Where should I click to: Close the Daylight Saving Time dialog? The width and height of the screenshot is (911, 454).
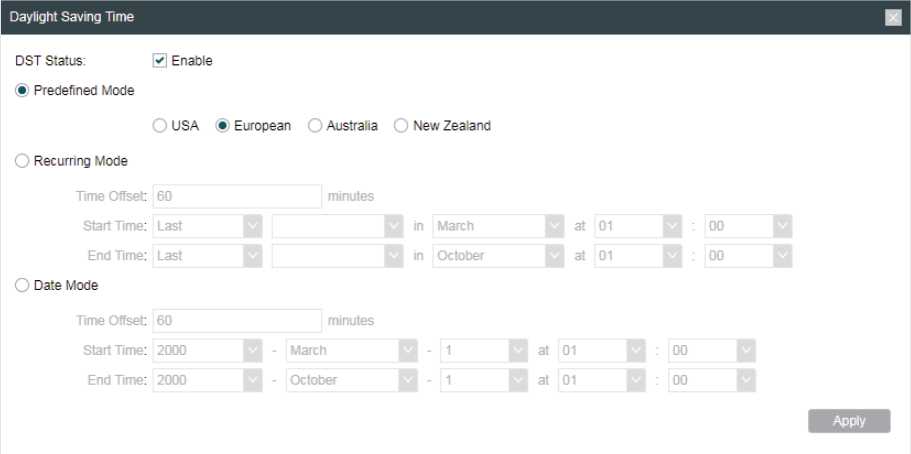(x=892, y=18)
